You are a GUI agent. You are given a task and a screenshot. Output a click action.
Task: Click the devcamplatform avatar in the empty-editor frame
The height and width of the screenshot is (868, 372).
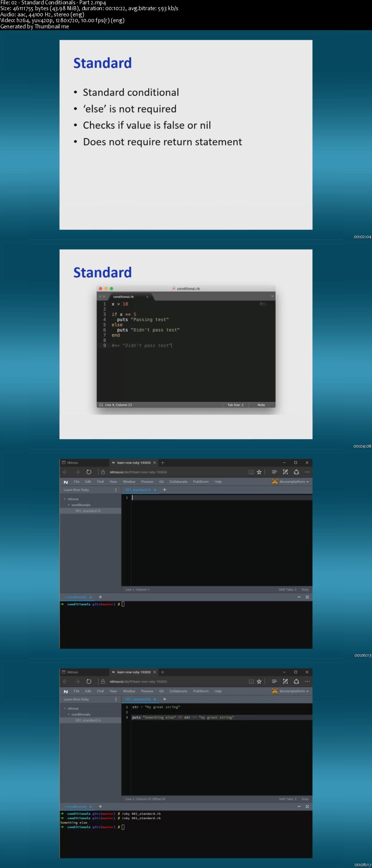pos(275,481)
